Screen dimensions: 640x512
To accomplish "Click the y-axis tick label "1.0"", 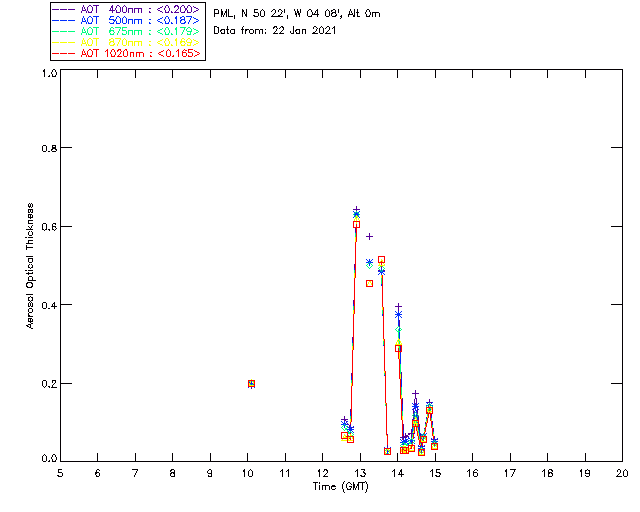I will (49, 73).
